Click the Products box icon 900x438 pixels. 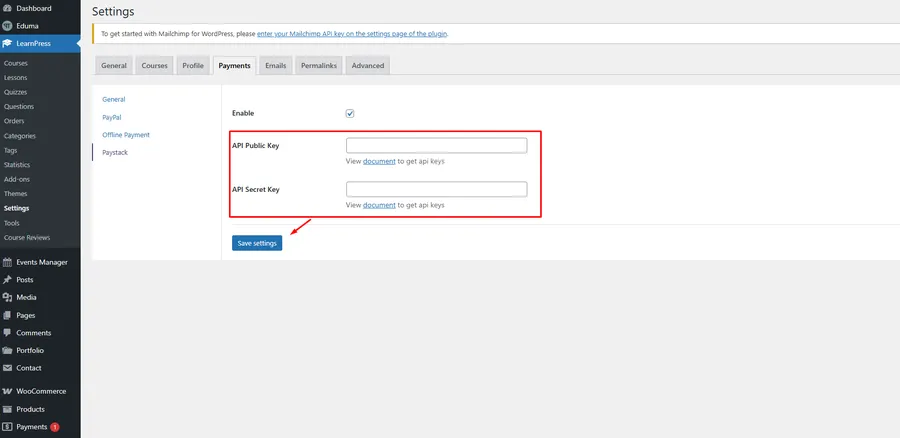click(x=7, y=409)
